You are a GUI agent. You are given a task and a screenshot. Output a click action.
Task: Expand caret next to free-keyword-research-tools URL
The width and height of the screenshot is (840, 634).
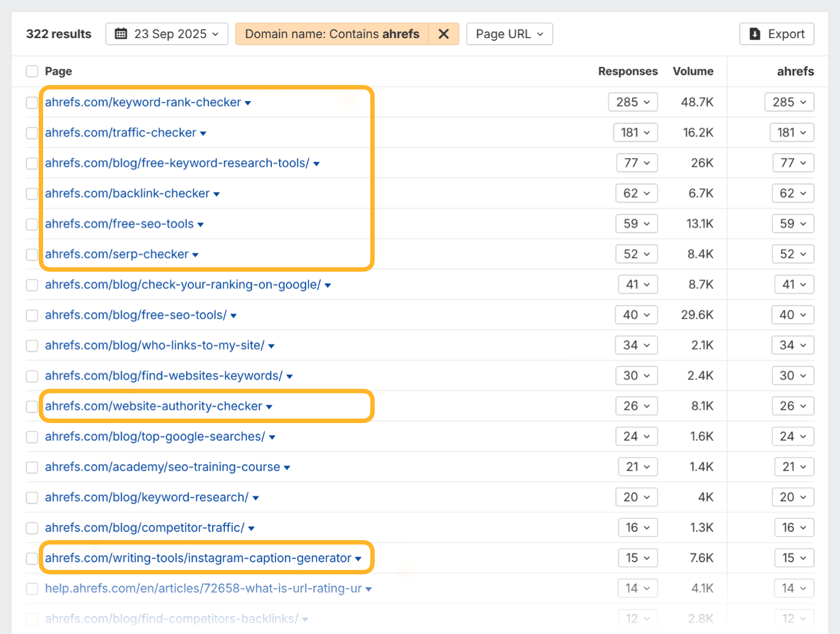[316, 164]
